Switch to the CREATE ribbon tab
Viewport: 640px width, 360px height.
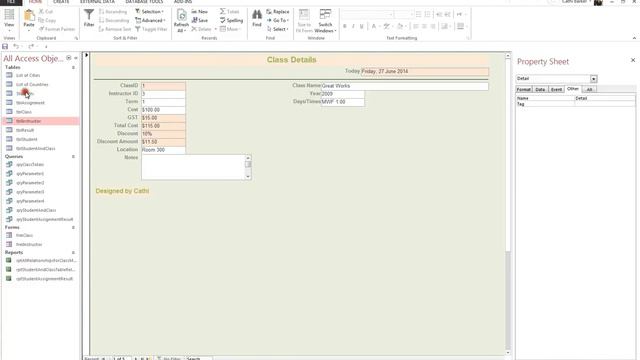(61, 2)
